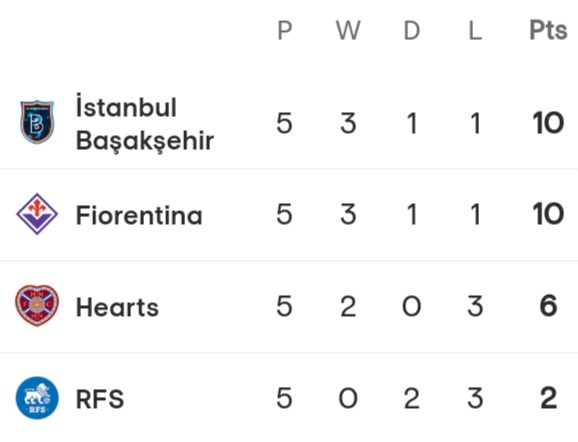Select Fiorentina's 10 points value
Screen dimensions: 578x442
[x=548, y=214]
